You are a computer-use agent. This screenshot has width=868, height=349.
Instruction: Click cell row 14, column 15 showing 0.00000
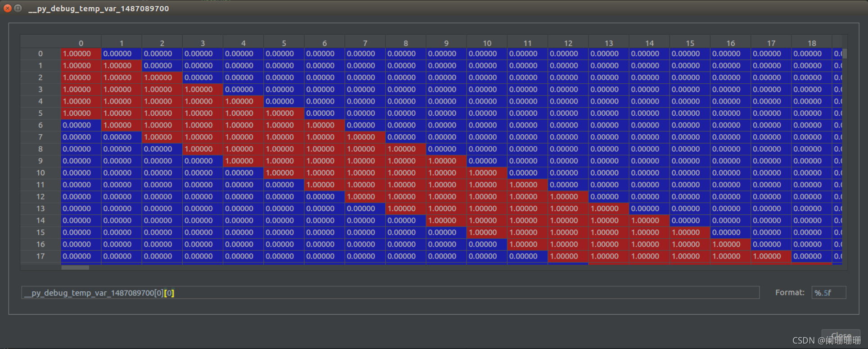pos(690,221)
